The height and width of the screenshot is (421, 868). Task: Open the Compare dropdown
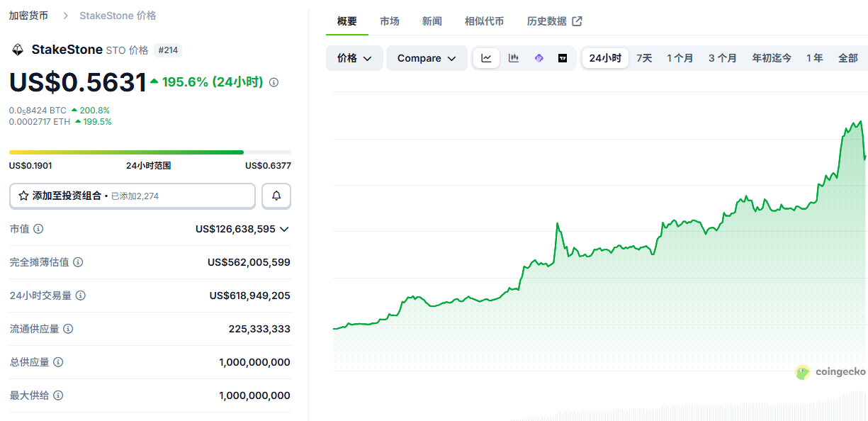pos(427,58)
